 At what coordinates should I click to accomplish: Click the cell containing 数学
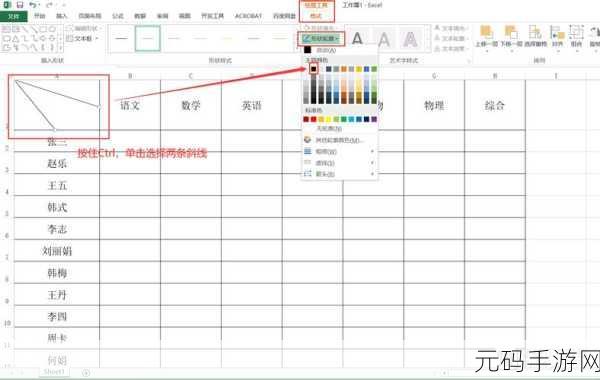(x=191, y=105)
